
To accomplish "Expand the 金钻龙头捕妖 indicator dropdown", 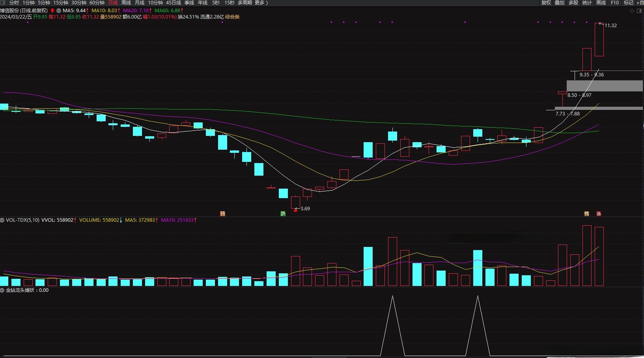I will (2, 290).
